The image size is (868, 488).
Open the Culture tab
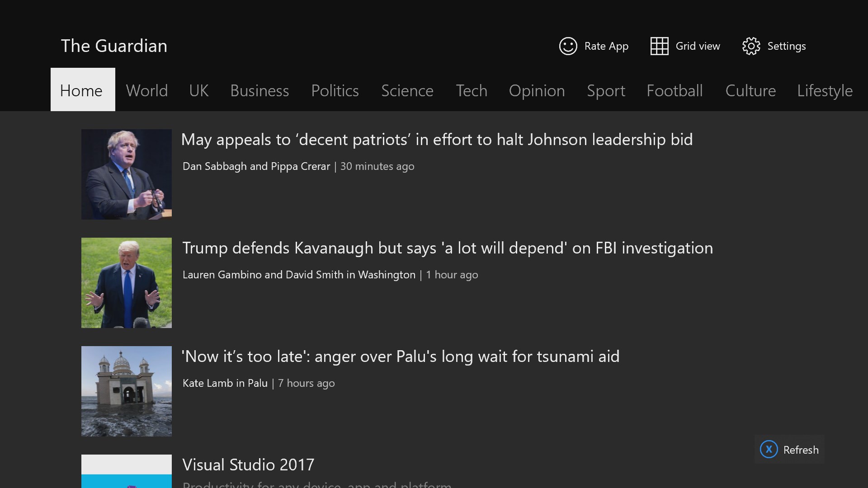(750, 90)
